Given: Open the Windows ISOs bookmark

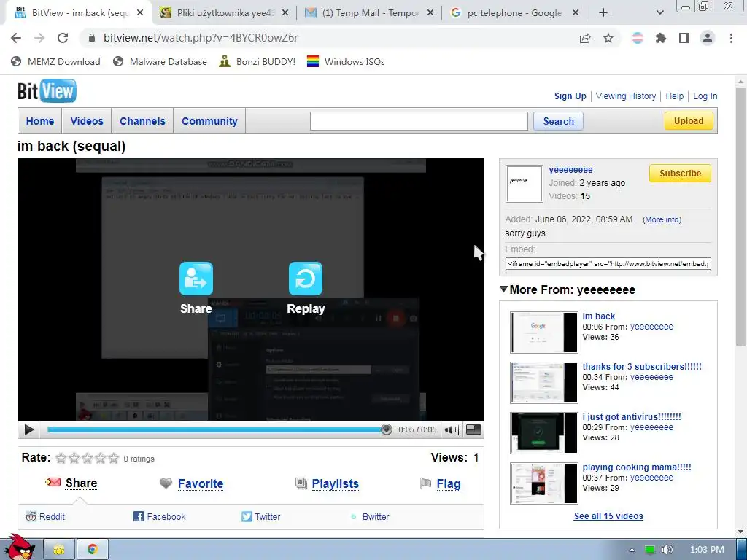Looking at the screenshot, I should click(x=345, y=61).
